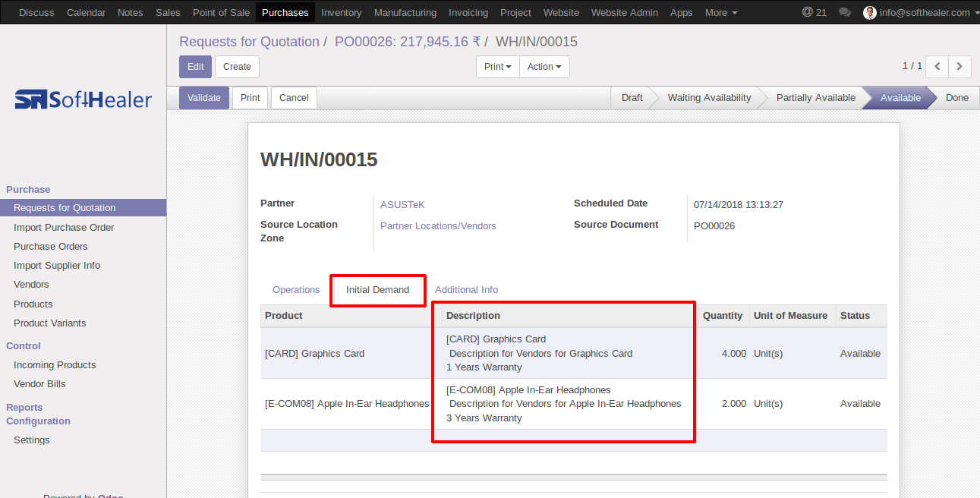The width and height of the screenshot is (980, 498).
Task: Sort by the Description column header
Action: [x=570, y=316]
